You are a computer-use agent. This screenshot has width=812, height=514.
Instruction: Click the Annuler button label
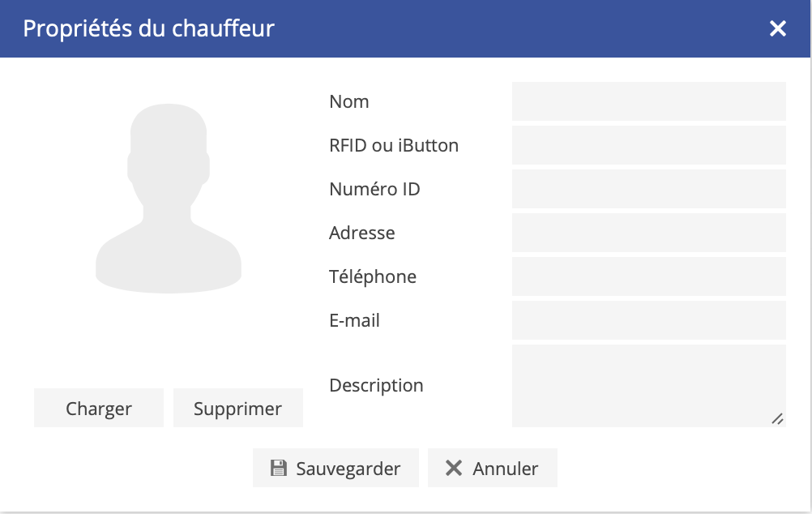(x=506, y=469)
